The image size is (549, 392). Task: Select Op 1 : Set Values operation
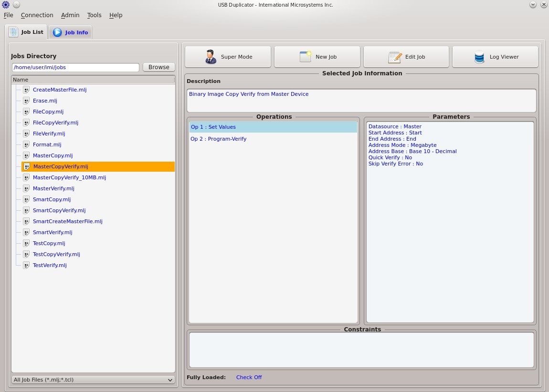point(273,127)
